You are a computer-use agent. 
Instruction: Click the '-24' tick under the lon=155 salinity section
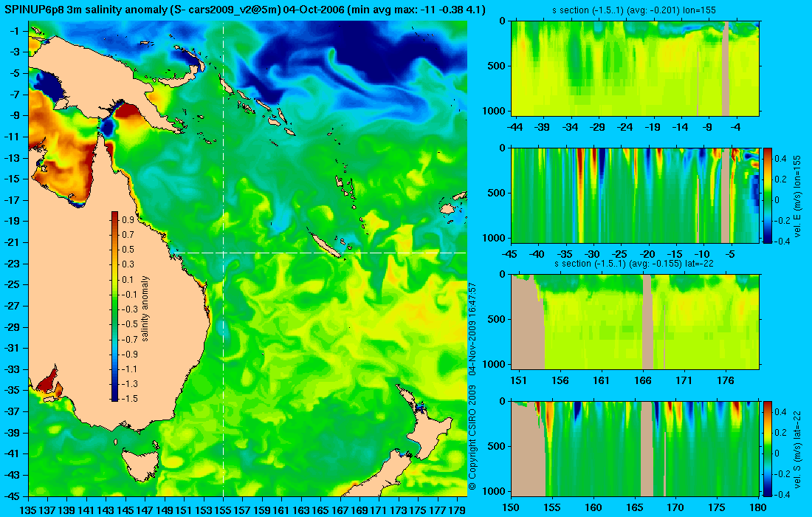tap(625, 127)
